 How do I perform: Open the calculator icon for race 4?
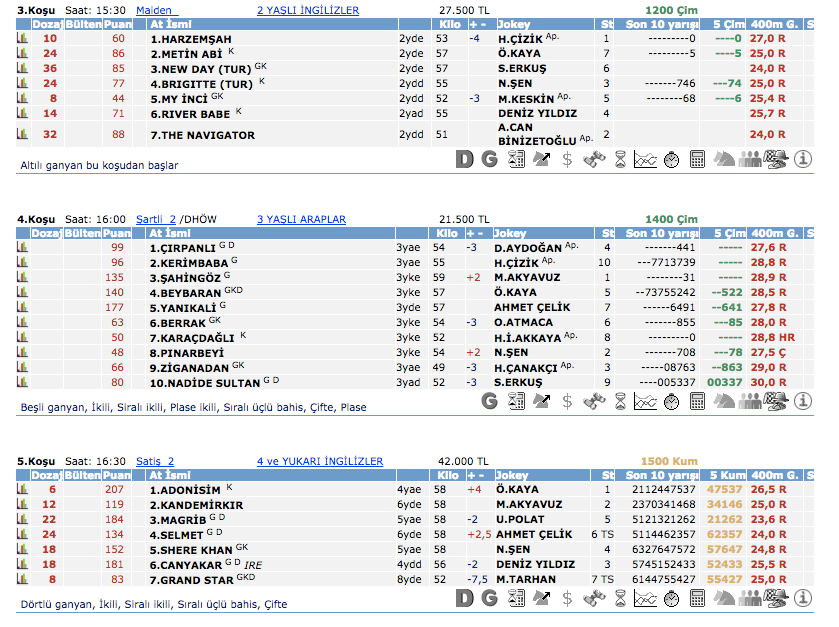(x=697, y=401)
